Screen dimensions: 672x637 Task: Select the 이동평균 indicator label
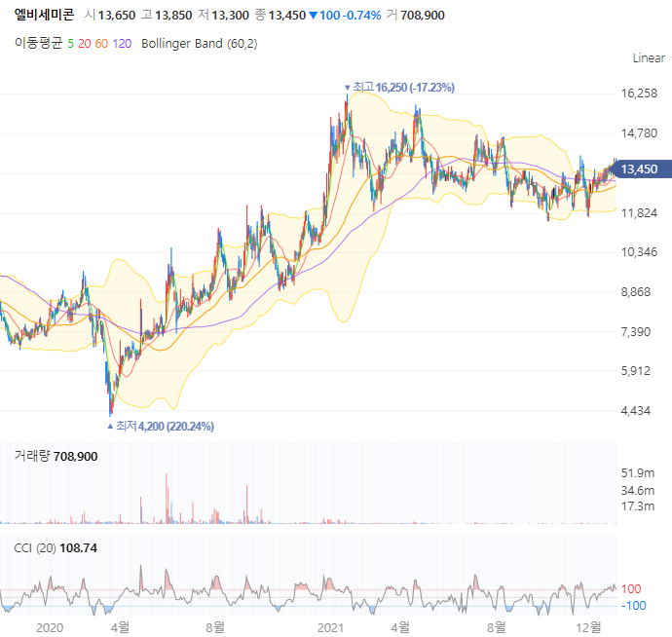pos(39,43)
